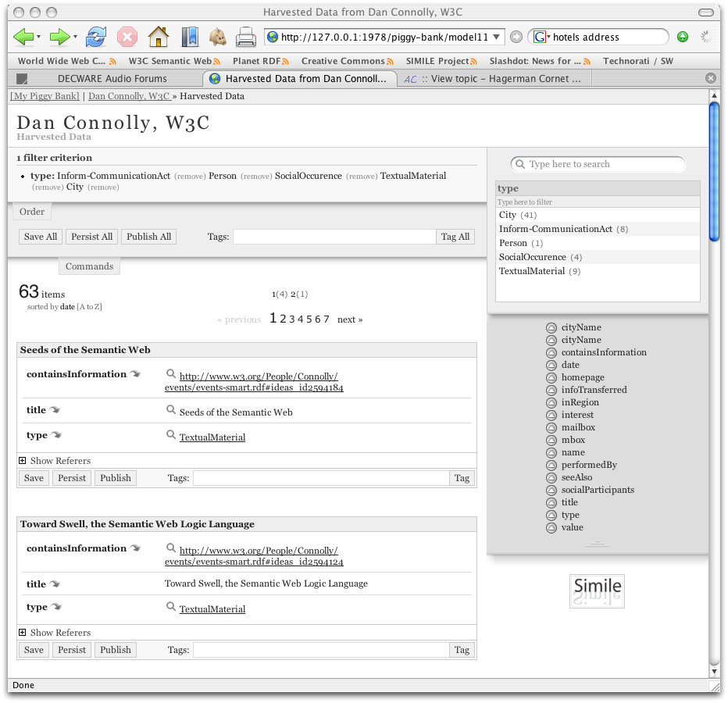Viewport: 728px width, 703px height.
Task: Toggle the cityName facet circle button
Action: 551,328
